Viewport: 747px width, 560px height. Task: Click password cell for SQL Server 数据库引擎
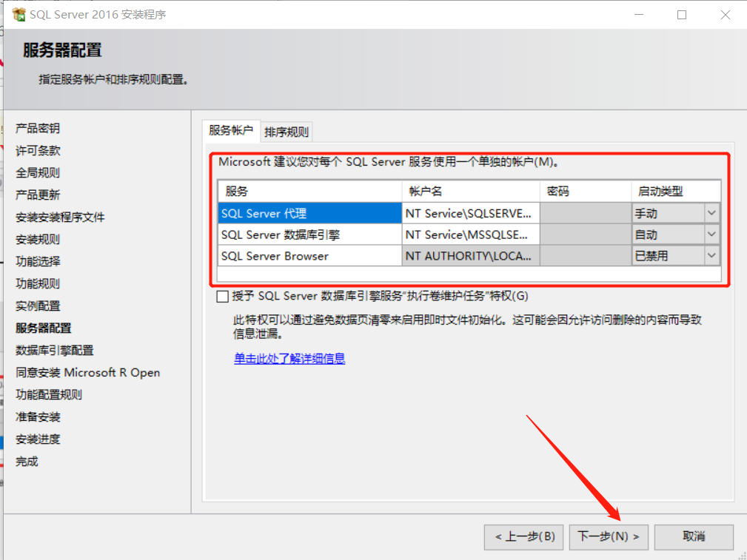[x=586, y=235]
